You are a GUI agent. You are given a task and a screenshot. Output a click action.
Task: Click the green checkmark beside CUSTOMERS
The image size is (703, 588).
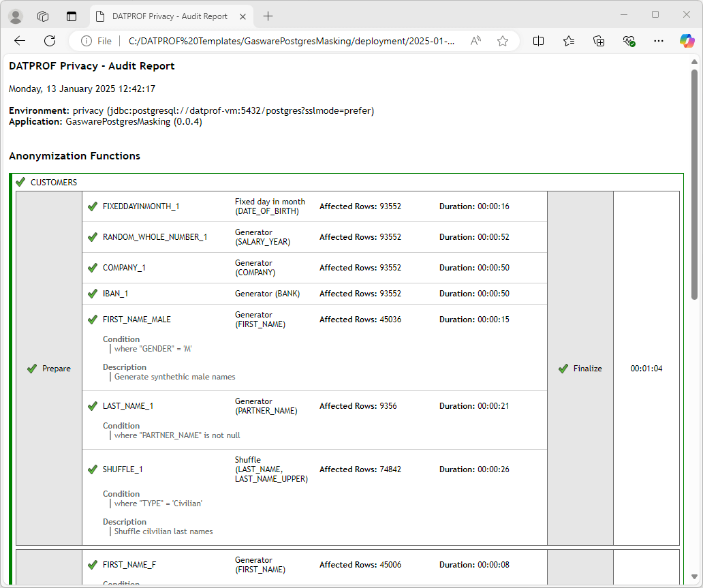[20, 182]
